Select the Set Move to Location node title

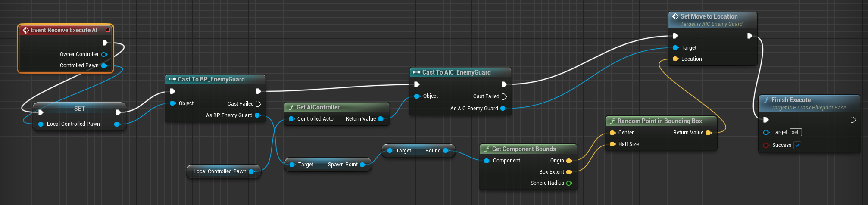coord(709,16)
